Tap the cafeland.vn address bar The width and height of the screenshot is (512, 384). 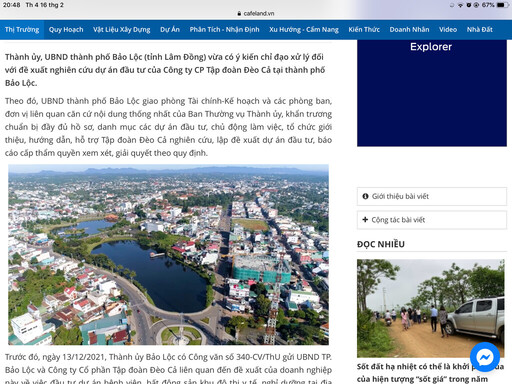256,14
